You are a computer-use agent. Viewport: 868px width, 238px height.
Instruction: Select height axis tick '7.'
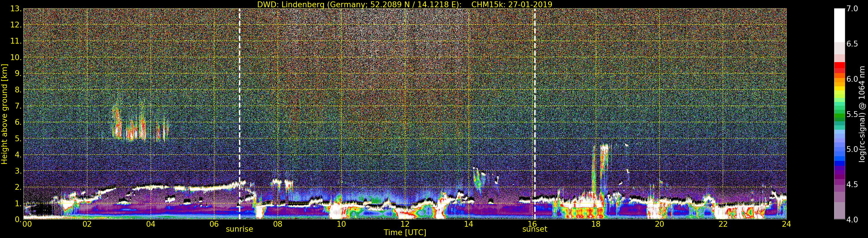click(x=18, y=106)
